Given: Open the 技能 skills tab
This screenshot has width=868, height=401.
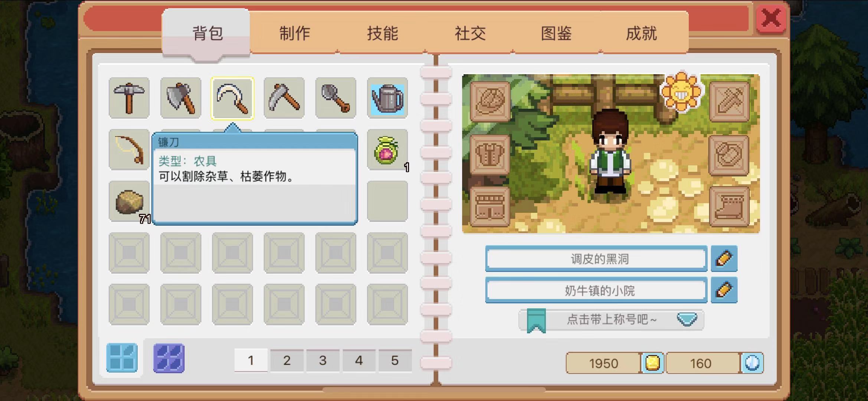Looking at the screenshot, I should [382, 33].
